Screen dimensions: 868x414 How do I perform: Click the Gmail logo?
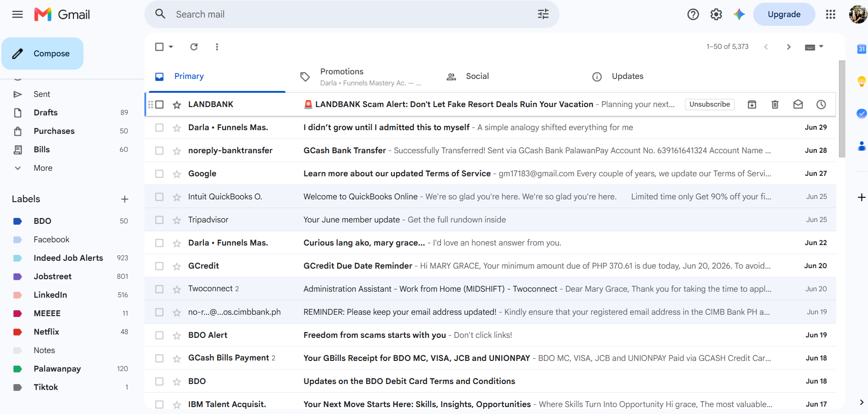point(62,14)
